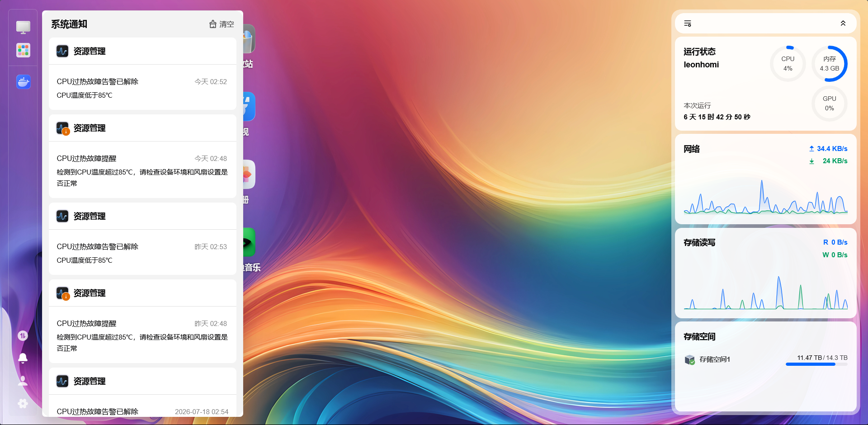Open the desktop monitor icon in sidebar
The height and width of the screenshot is (425, 868).
23,27
